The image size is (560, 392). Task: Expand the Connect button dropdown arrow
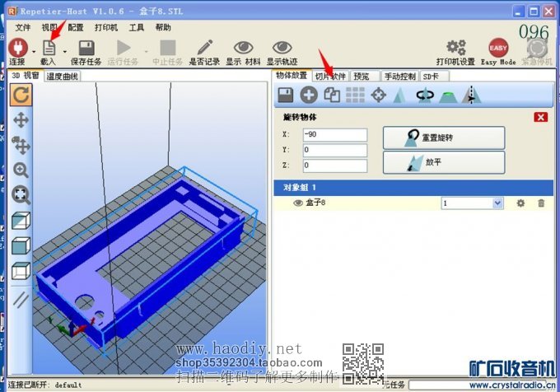point(34,51)
